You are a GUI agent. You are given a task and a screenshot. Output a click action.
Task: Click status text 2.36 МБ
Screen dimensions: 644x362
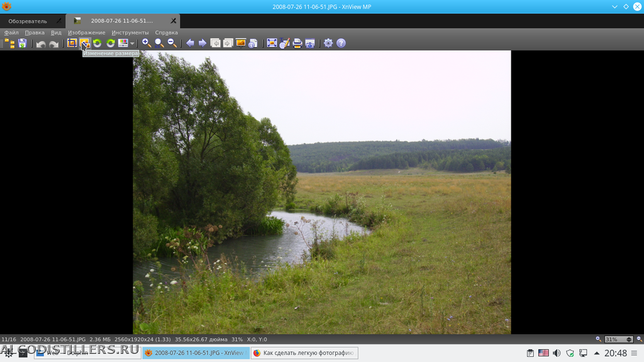click(x=100, y=339)
